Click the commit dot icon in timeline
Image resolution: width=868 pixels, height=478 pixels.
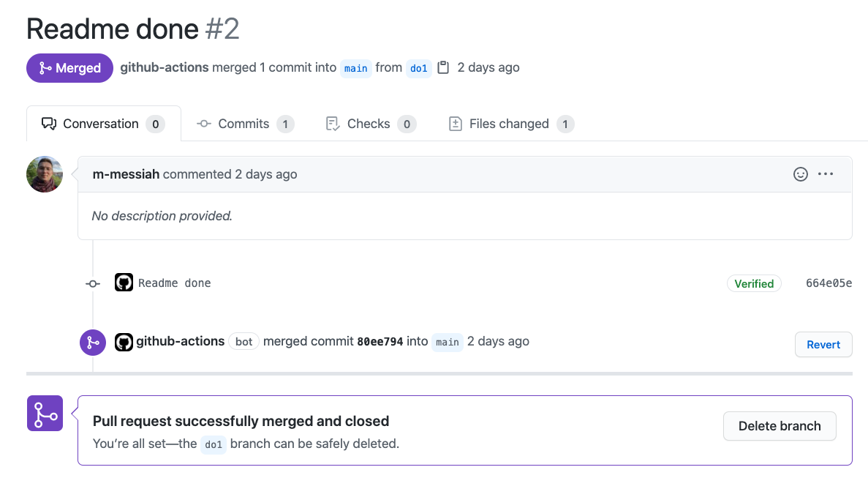93,283
